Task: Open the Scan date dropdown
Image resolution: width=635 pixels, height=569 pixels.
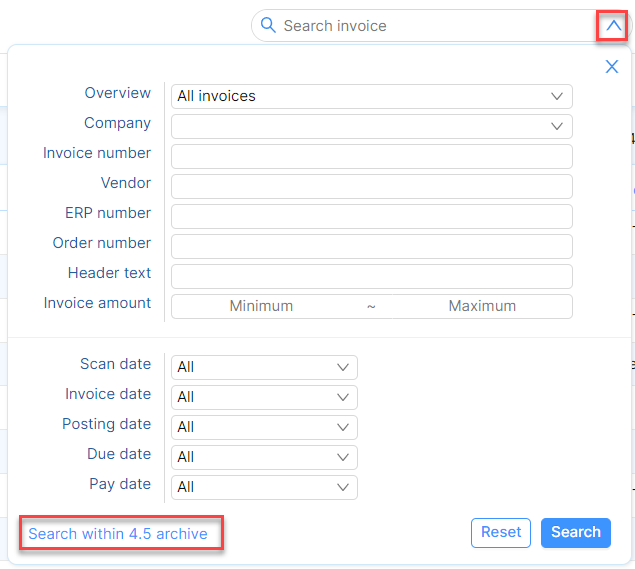Action: click(264, 367)
